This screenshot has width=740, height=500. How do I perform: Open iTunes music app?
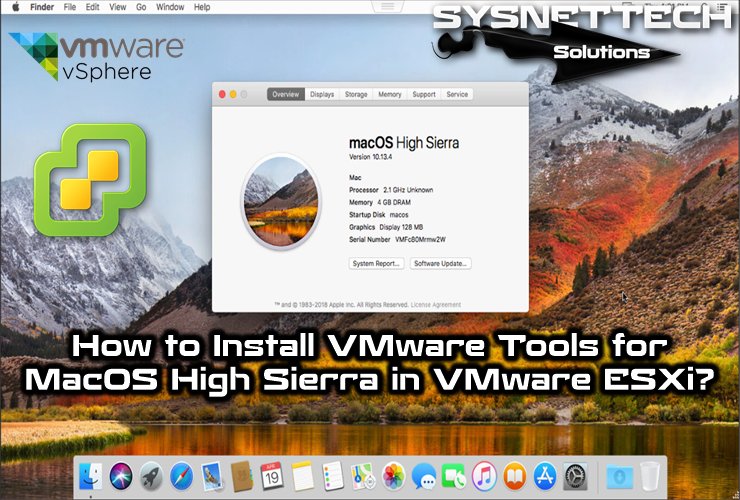(x=484, y=476)
